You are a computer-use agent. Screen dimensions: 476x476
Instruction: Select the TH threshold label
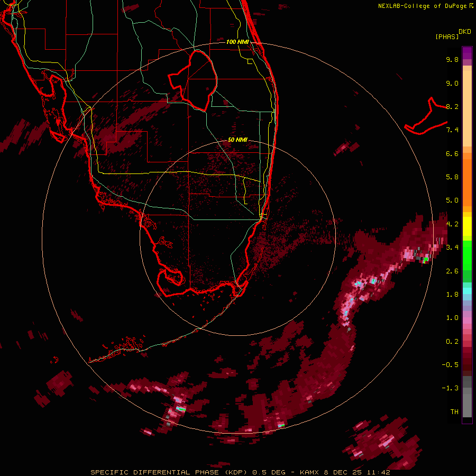pyautogui.click(x=454, y=411)
